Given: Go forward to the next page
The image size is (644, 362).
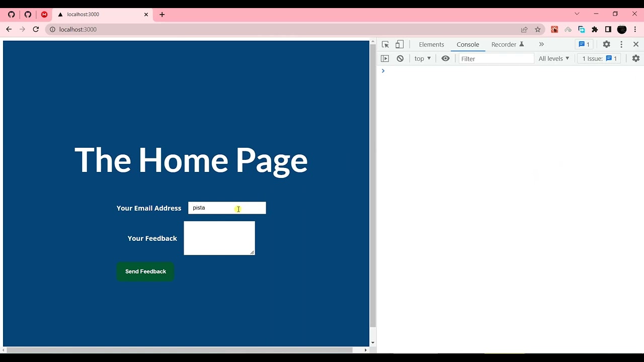Looking at the screenshot, I should point(22,29).
